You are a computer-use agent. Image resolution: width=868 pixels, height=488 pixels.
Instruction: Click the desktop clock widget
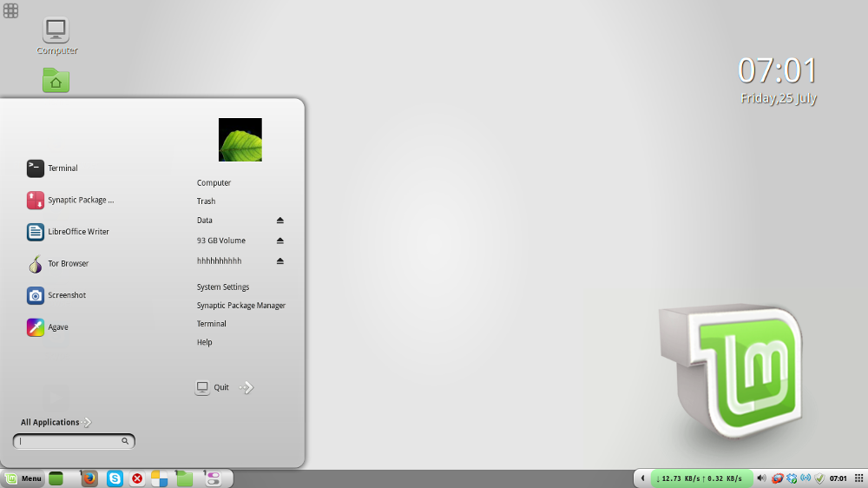click(x=778, y=80)
